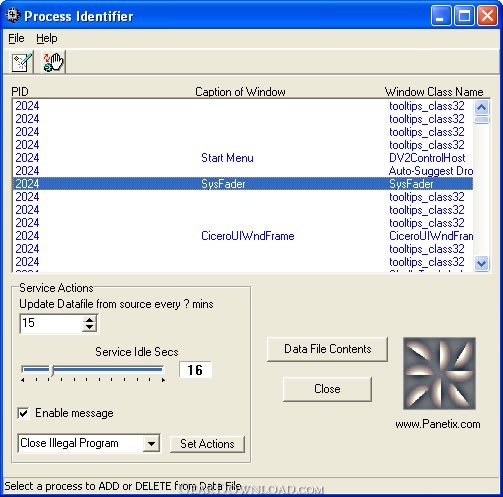Decrease update minutes with spinner down arrow

click(89, 327)
